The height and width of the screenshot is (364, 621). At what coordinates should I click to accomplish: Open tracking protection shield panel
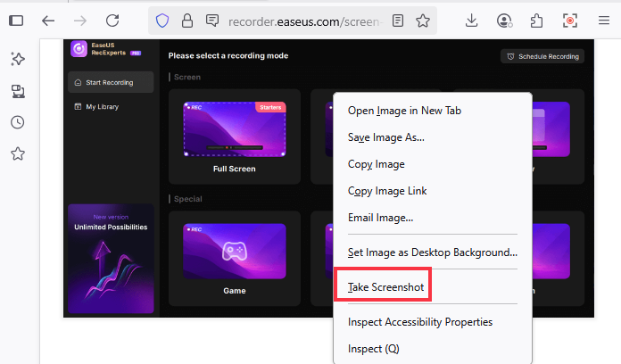point(162,21)
